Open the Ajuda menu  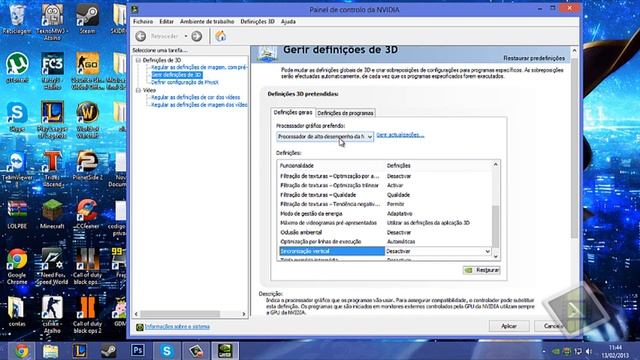[x=288, y=22]
